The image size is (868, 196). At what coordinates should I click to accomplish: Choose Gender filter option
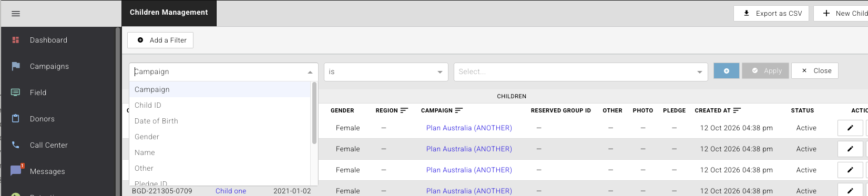pos(220,137)
